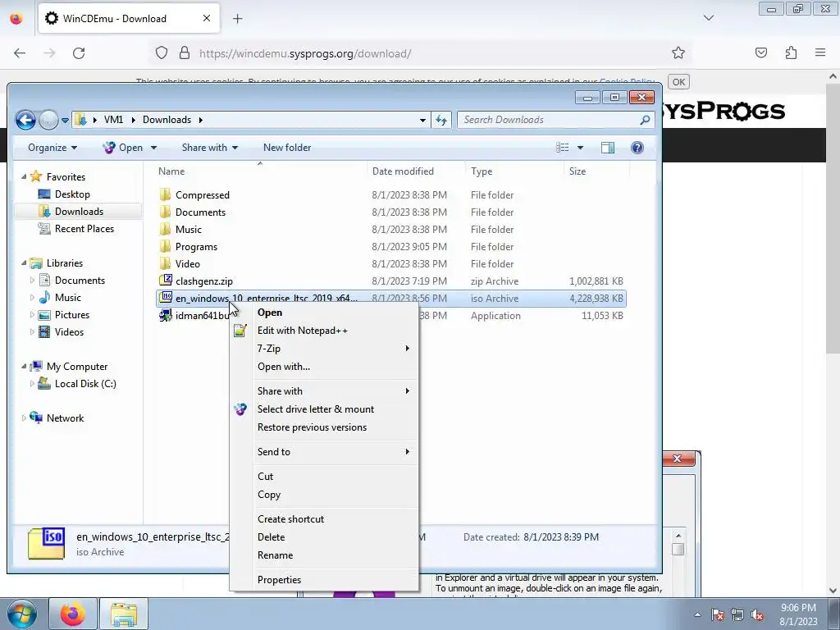This screenshot has height=630, width=840.
Task: Open the Firefox list all tabs dropdown
Action: pyautogui.click(x=709, y=18)
